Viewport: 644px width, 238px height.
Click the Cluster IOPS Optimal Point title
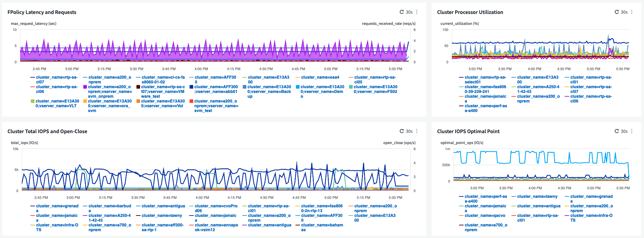[x=468, y=131]
